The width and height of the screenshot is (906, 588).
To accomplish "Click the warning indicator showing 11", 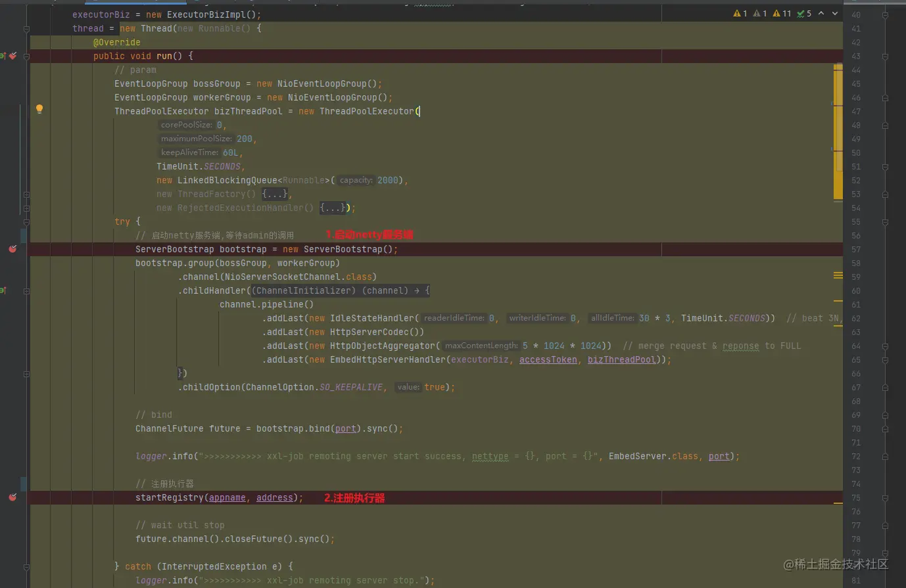I will 782,13.
